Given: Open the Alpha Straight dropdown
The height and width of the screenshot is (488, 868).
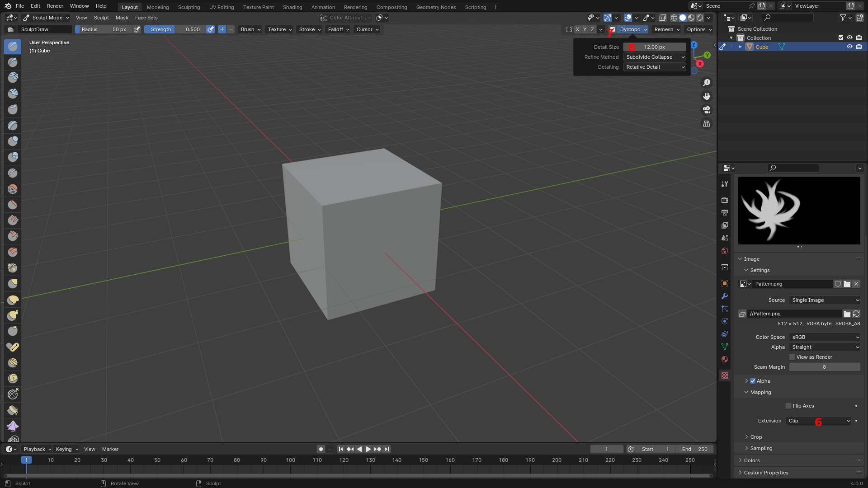Looking at the screenshot, I should point(825,347).
